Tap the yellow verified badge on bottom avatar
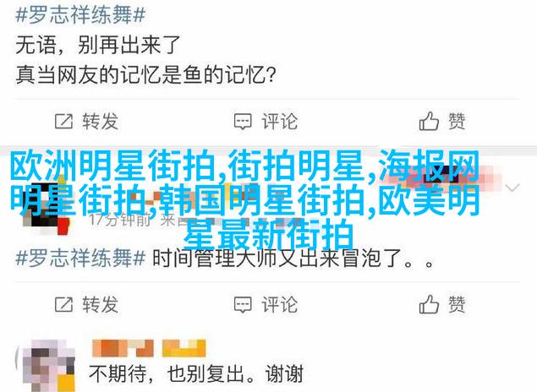 (x=66, y=383)
